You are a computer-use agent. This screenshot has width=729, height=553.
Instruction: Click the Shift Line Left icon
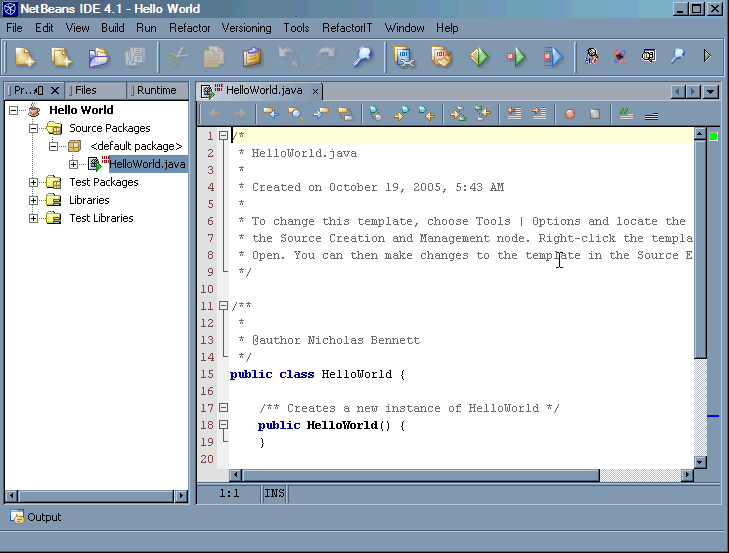pos(514,113)
